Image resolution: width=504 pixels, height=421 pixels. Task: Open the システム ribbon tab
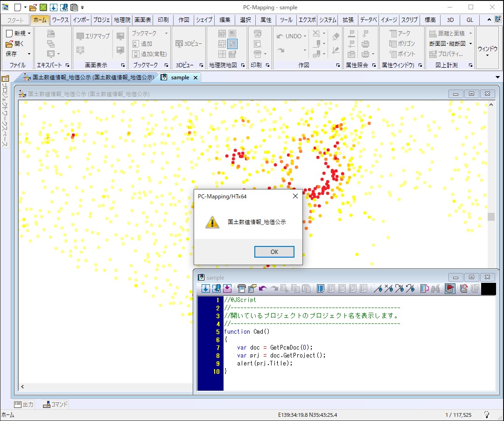[x=328, y=20]
